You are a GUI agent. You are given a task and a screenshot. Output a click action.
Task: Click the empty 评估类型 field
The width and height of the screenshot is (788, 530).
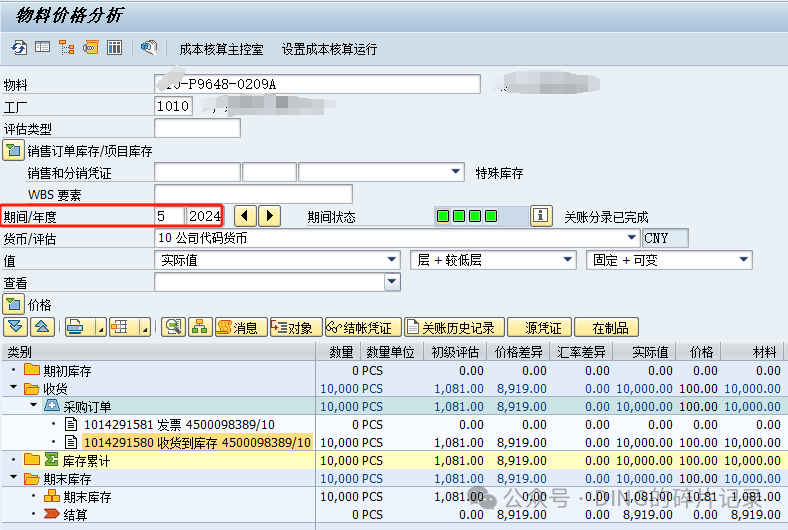(198, 128)
